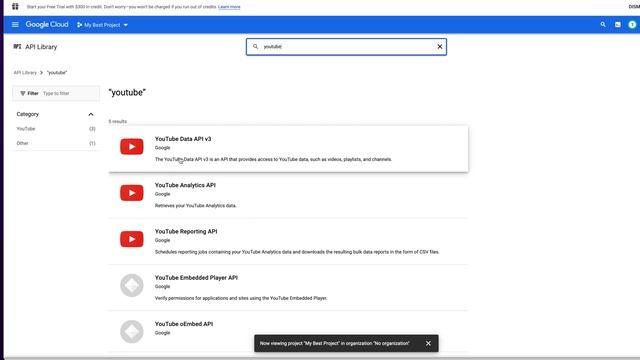640x360 pixels.
Task: Follow the Learn more link
Action: pos(229,7)
